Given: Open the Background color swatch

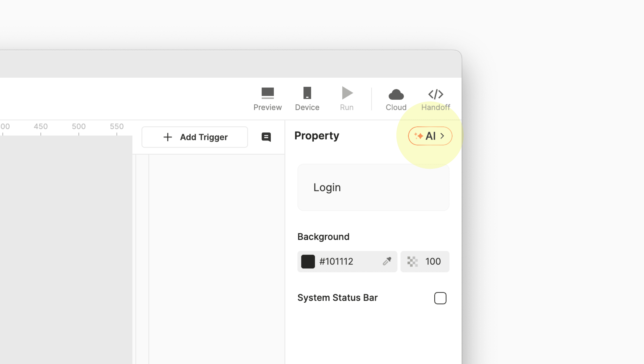Looking at the screenshot, I should [308, 262].
